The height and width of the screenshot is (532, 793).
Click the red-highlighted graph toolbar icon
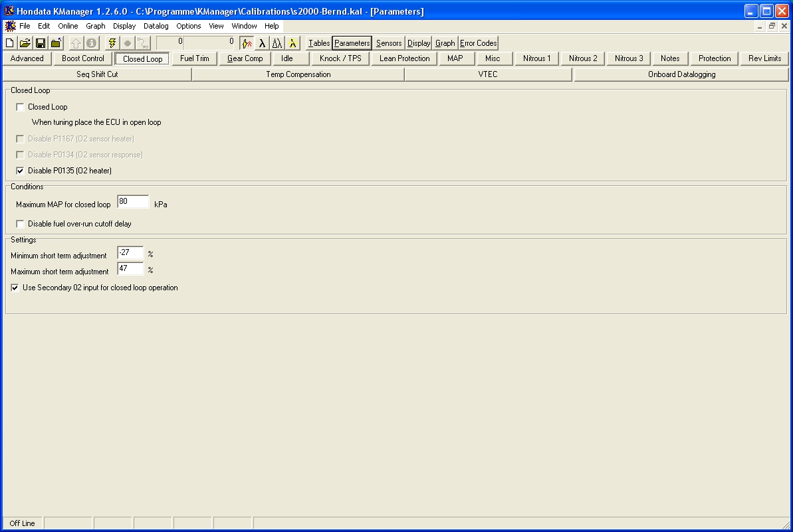click(x=247, y=43)
